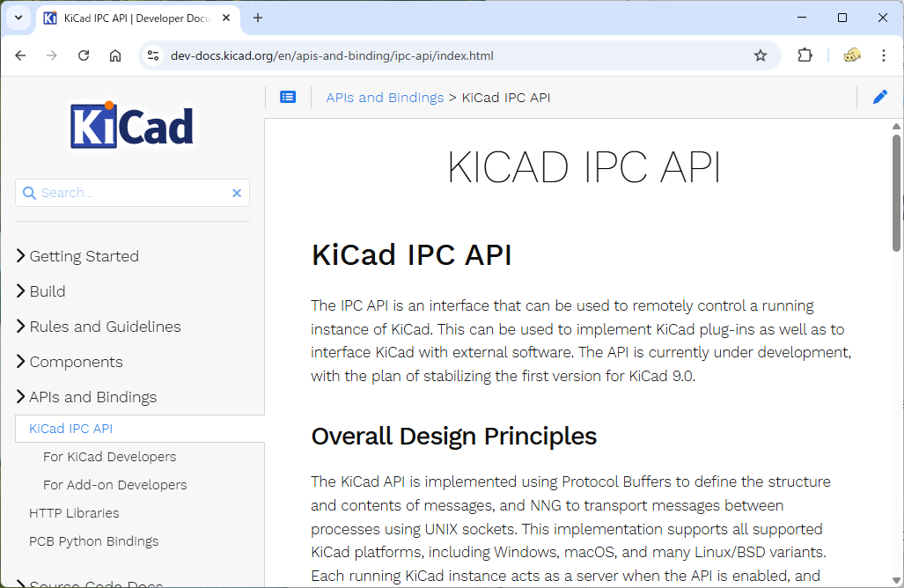Open the HTTP Libraries page
This screenshot has height=588, width=904.
point(74,513)
